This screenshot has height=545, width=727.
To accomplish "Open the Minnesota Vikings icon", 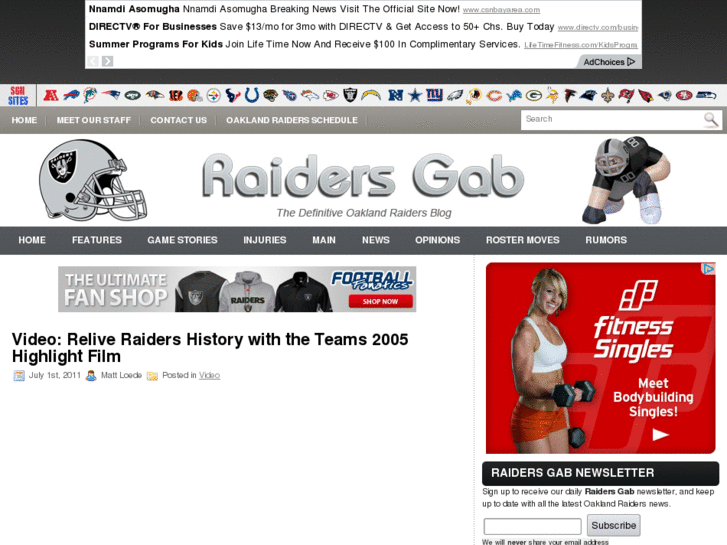I will click(x=552, y=95).
